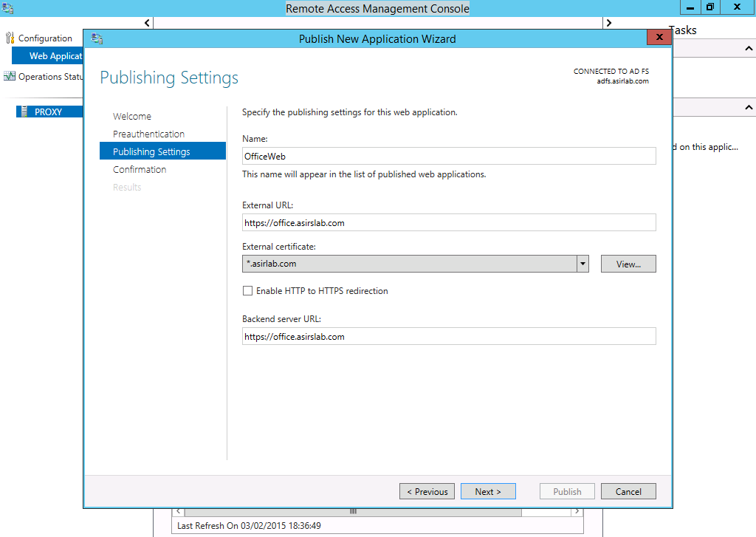This screenshot has height=537, width=756.
Task: Click the 'adfs.asirlab.com' connection text
Action: 622,81
